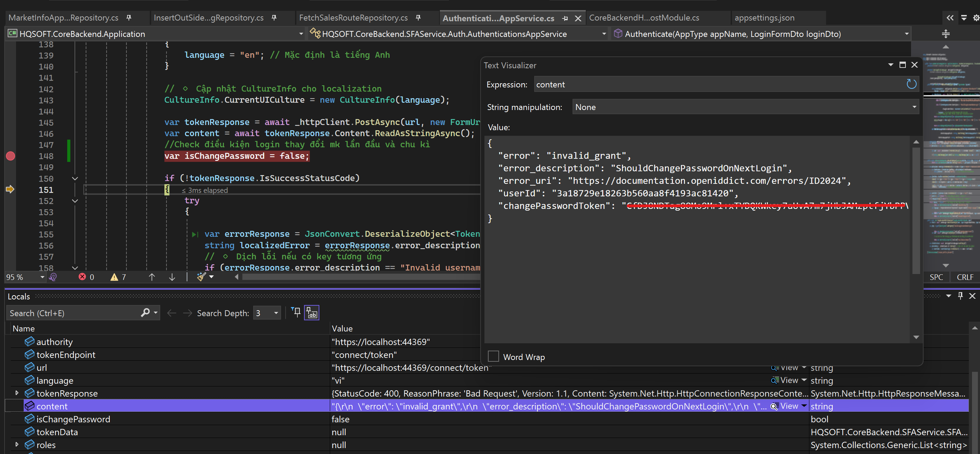
Task: Click the split editor icon above scrollbar
Action: (x=946, y=34)
